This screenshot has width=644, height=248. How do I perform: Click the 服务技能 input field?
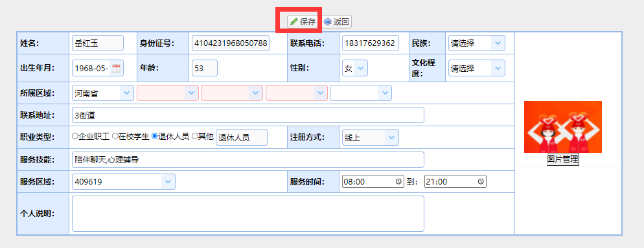tap(248, 160)
